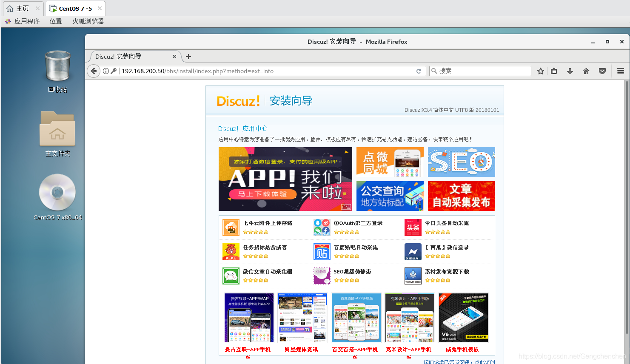The height and width of the screenshot is (364, 630).
Task: Open the 今日头条自动采集 link
Action: tap(447, 223)
